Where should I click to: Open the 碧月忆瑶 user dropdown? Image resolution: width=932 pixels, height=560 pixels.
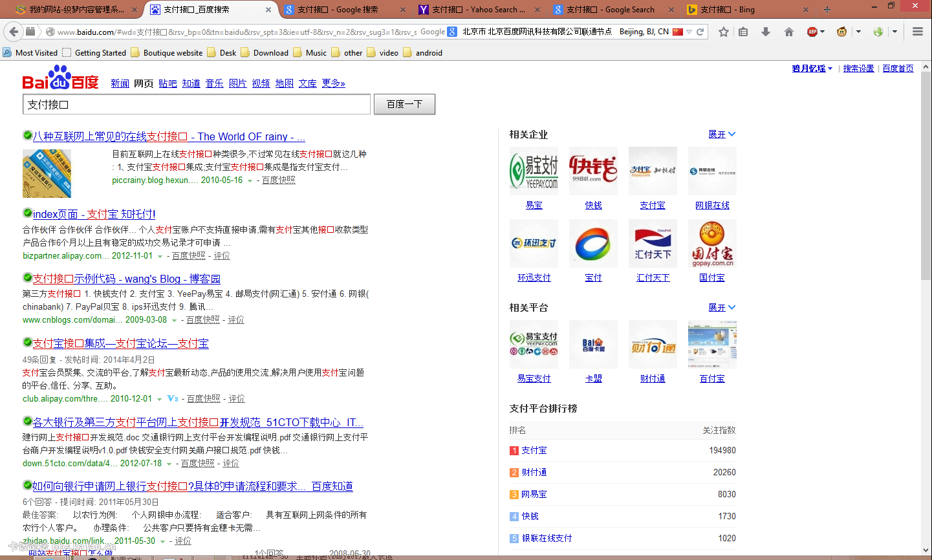click(812, 69)
